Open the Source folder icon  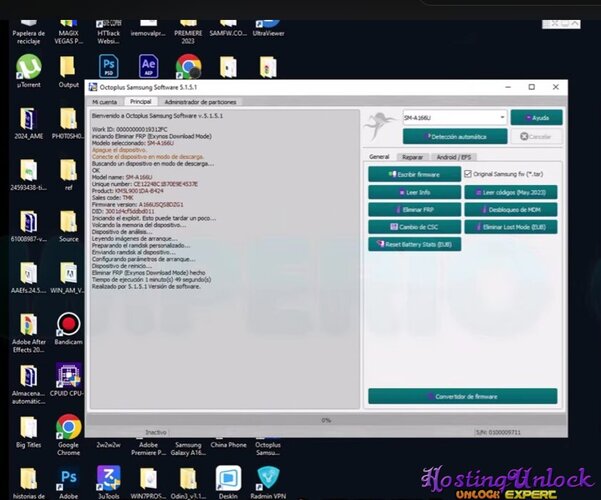pyautogui.click(x=69, y=226)
